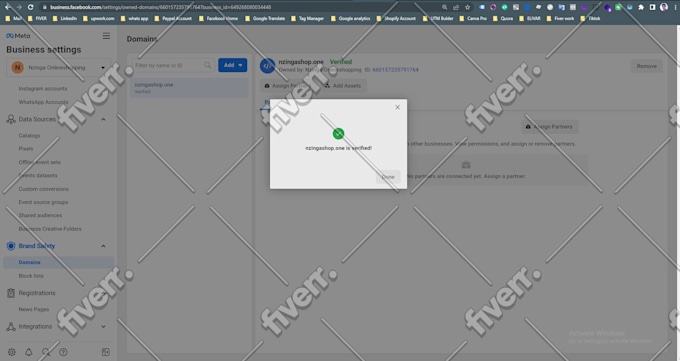Open help question mark icon
The height and width of the screenshot is (361, 680).
click(63, 352)
